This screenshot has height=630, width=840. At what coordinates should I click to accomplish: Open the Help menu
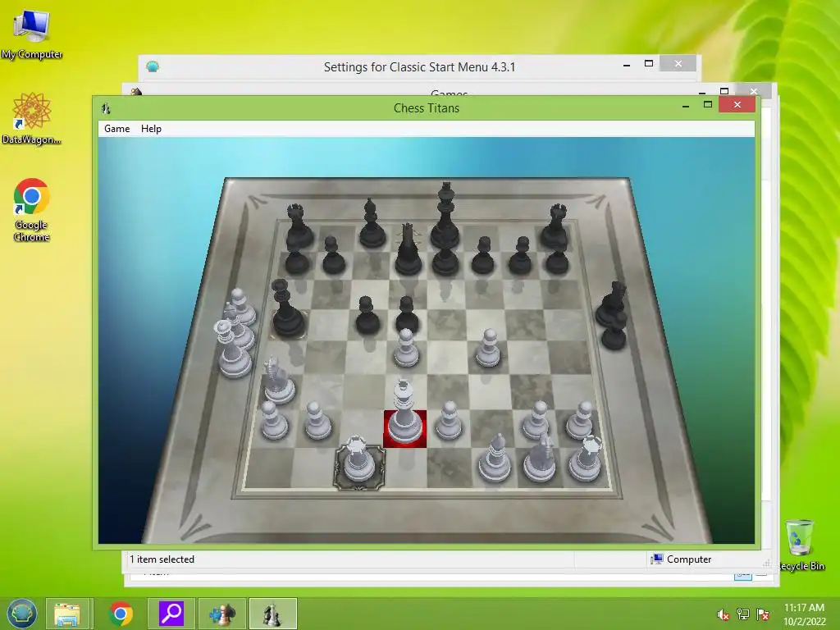pos(151,129)
